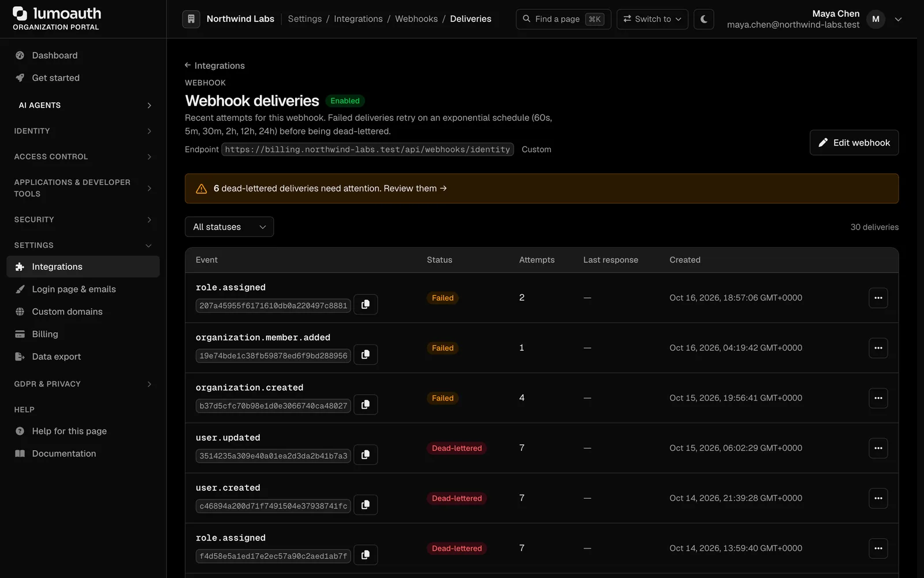Click the Webhooks breadcrumb

(416, 19)
